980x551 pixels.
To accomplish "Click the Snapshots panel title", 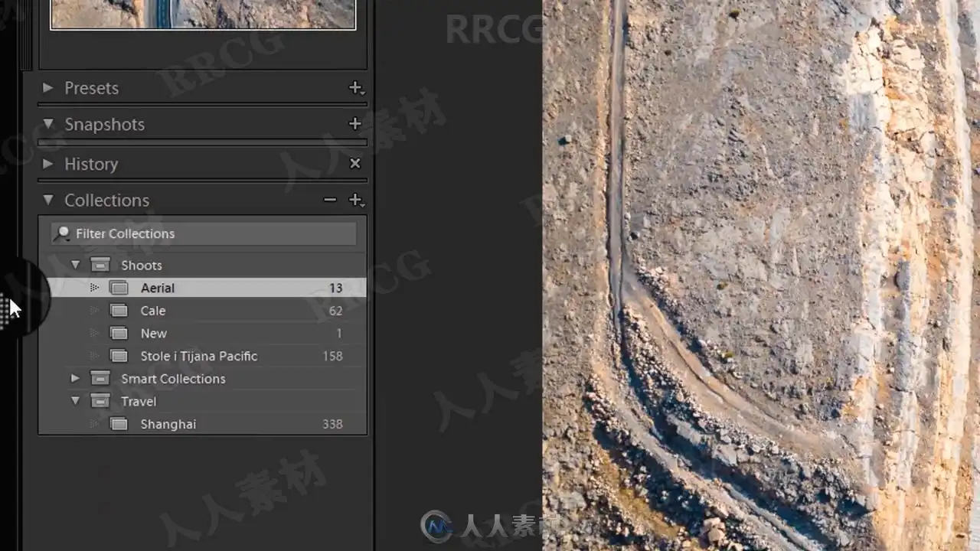I will coord(104,124).
